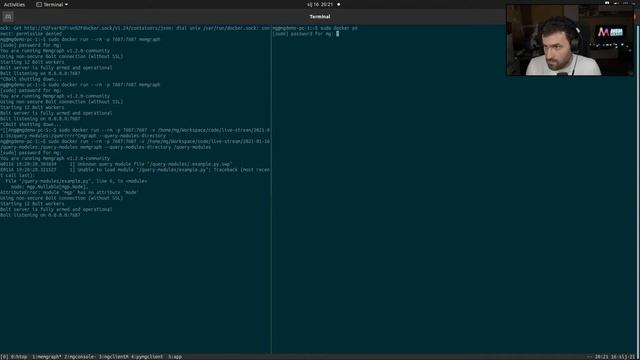Click the new tab icon in Terminal header
This screenshot has width=640, height=360.
tap(8, 17)
